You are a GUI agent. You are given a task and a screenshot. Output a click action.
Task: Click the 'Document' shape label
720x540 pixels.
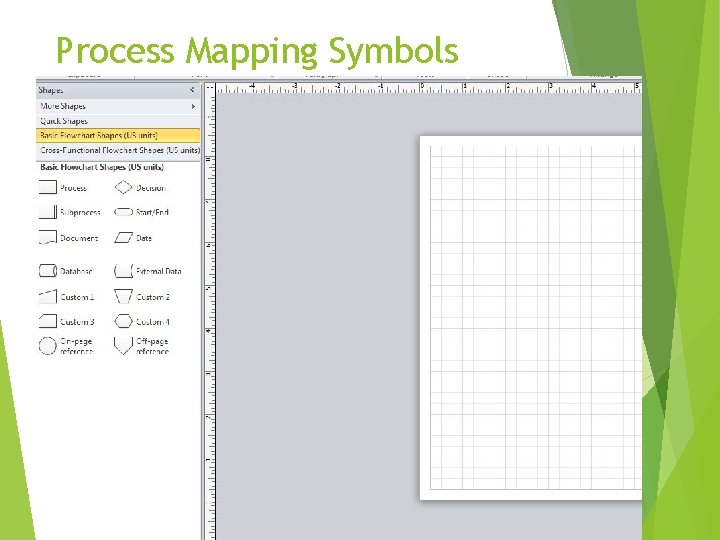[x=79, y=238]
